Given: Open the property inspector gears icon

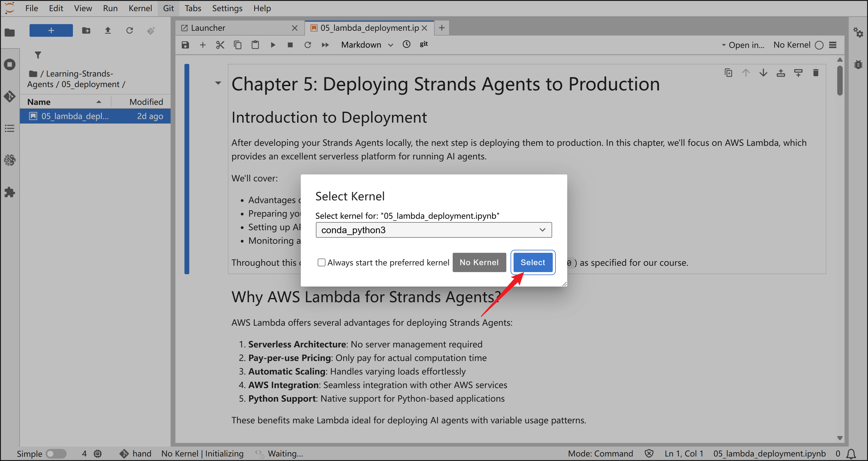Looking at the screenshot, I should tap(858, 33).
